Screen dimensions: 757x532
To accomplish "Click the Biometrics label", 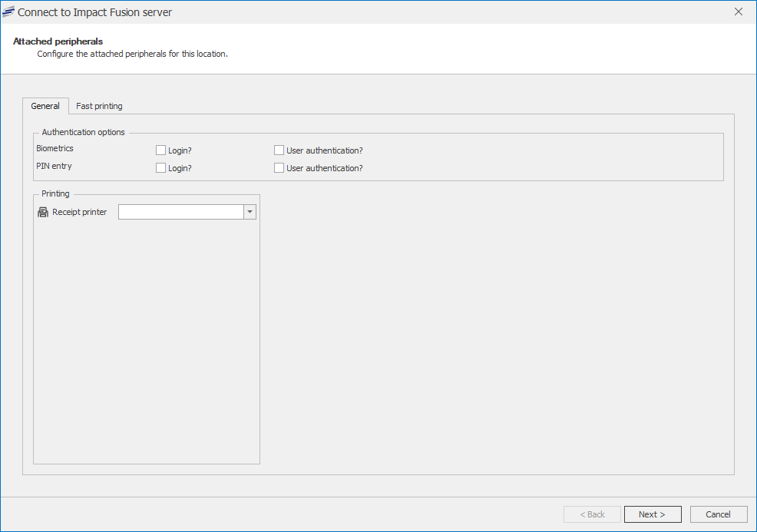I will (x=55, y=148).
